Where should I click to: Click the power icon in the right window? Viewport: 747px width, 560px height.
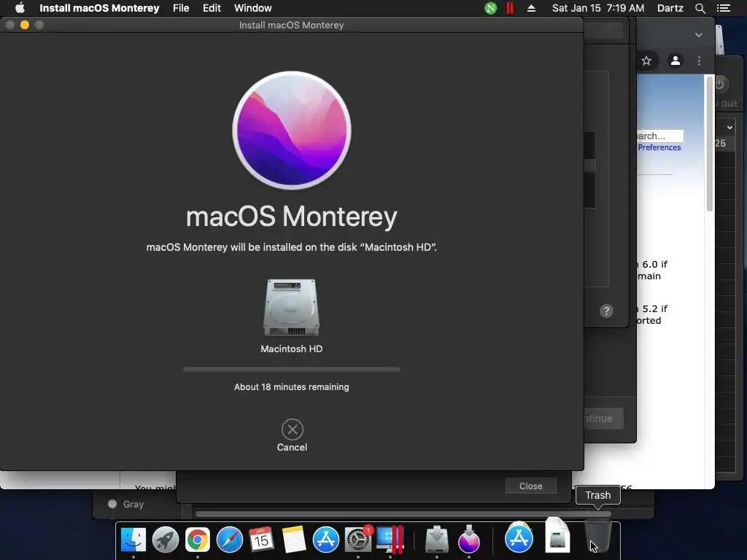coord(720,85)
